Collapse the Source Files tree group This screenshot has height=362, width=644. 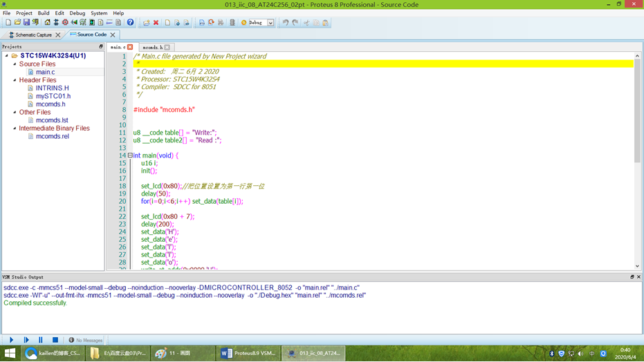(x=15, y=64)
